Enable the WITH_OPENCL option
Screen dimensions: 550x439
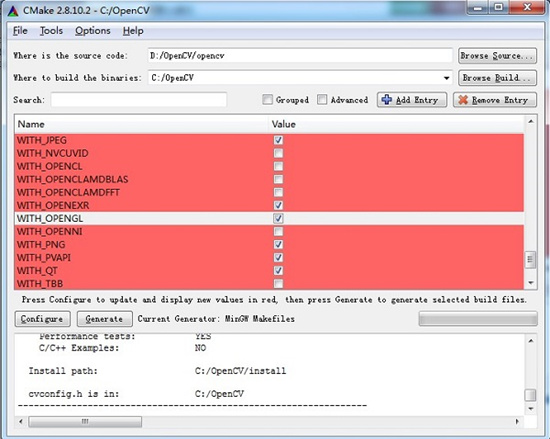278,166
